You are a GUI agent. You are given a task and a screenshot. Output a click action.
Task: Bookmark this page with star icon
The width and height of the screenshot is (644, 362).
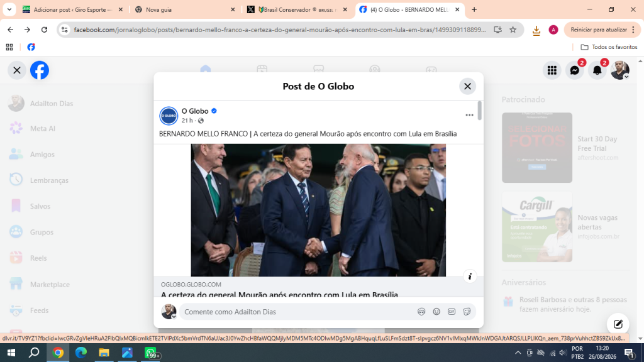pyautogui.click(x=513, y=30)
